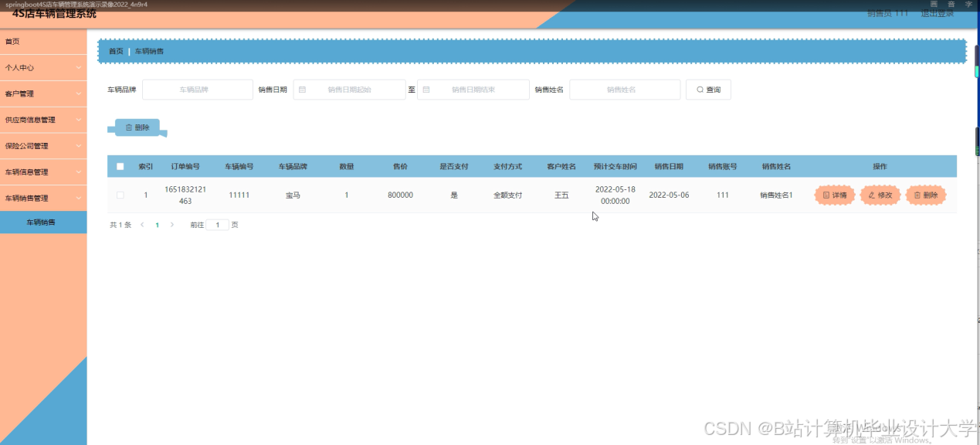Click the sale date cell 2022-05-06
This screenshot has width=980, height=445.
click(x=669, y=195)
